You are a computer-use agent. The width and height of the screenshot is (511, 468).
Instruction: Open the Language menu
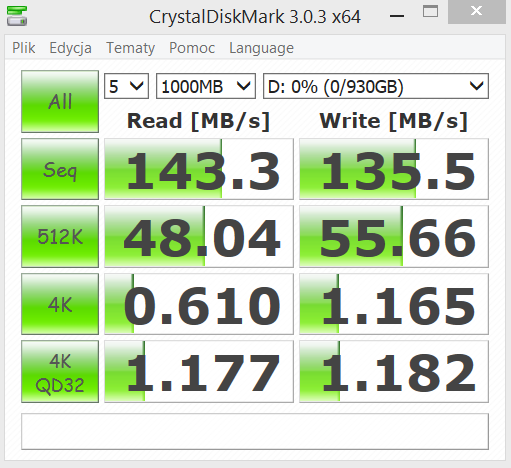pyautogui.click(x=261, y=48)
